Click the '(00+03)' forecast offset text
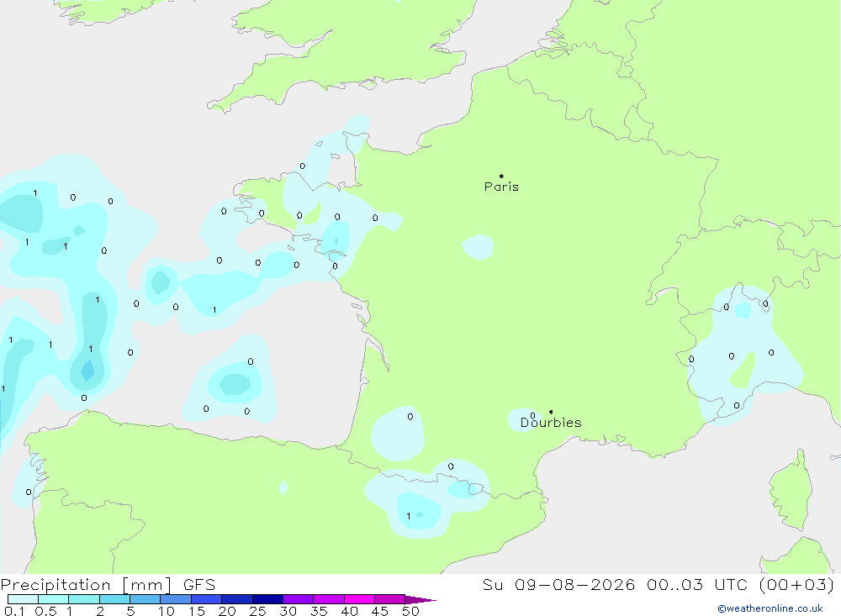Viewport: 841px width, 616px height. (x=797, y=584)
